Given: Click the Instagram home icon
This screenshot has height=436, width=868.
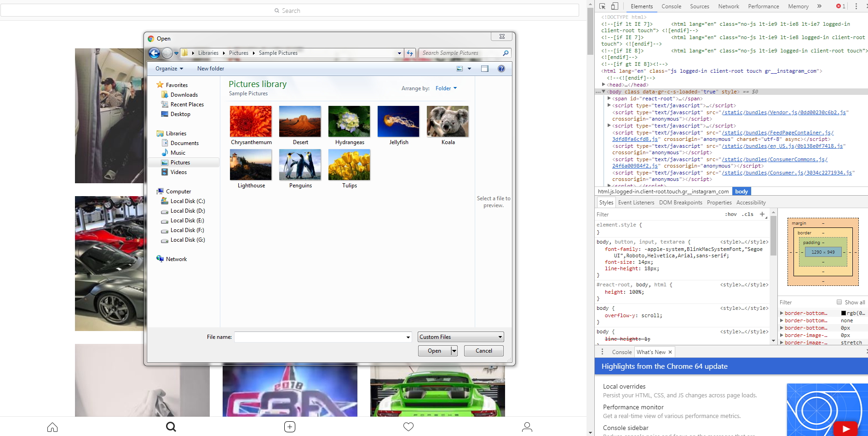Looking at the screenshot, I should coord(52,427).
